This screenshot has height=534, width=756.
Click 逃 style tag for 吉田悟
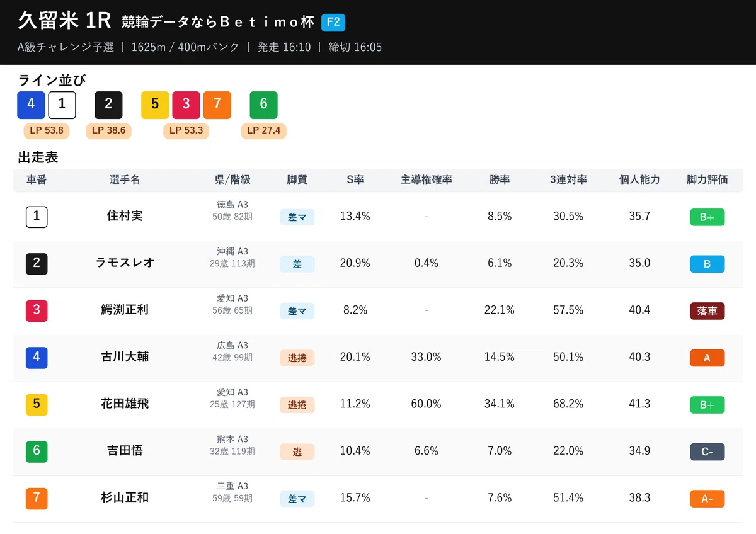tap(297, 452)
